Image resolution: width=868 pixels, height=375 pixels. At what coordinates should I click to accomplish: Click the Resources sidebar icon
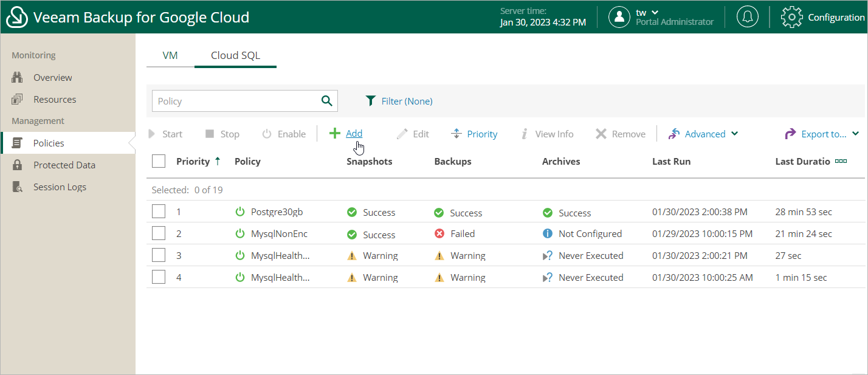point(17,99)
